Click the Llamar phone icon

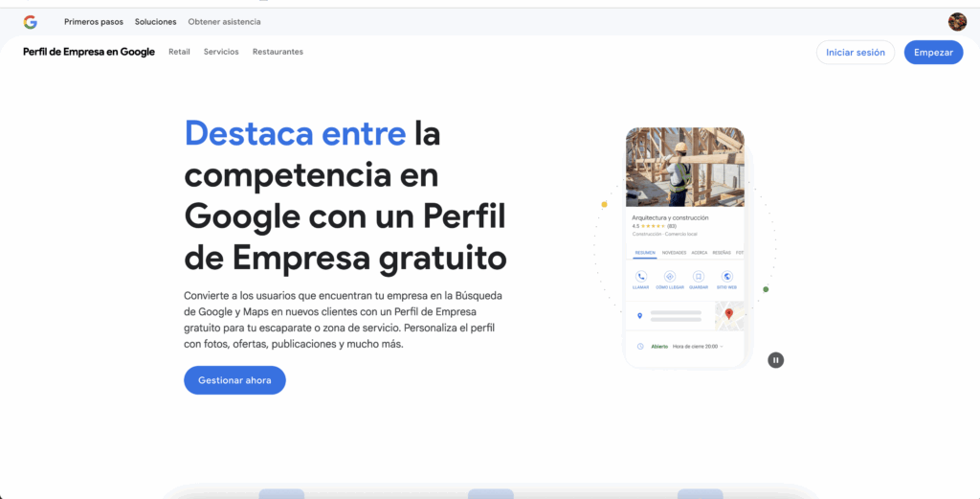click(641, 277)
